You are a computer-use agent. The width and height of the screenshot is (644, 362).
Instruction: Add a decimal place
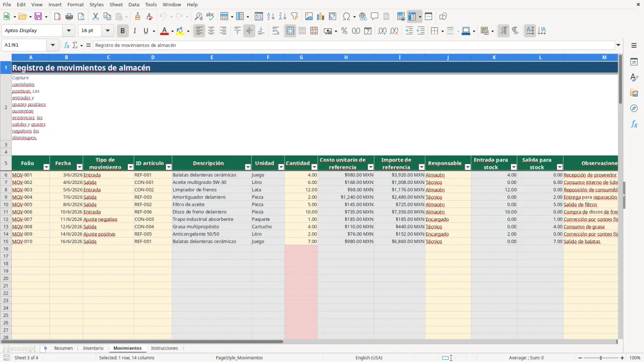[383, 31]
